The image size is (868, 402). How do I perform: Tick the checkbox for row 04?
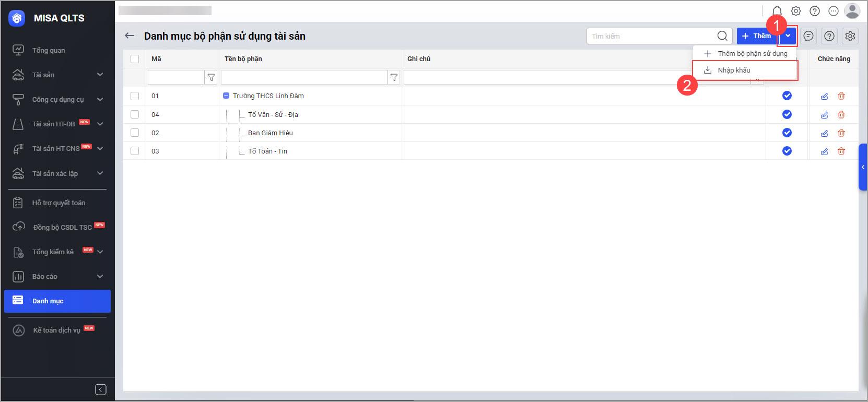(x=135, y=114)
